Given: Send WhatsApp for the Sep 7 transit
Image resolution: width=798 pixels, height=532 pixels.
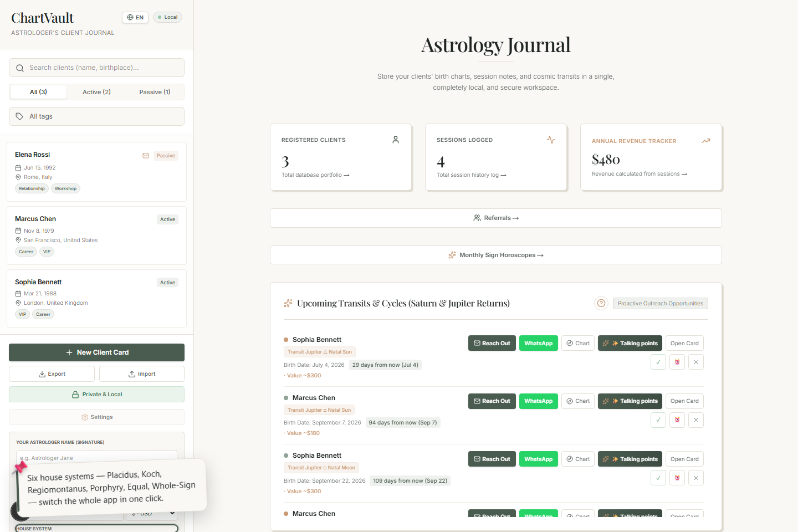Looking at the screenshot, I should [x=539, y=401].
